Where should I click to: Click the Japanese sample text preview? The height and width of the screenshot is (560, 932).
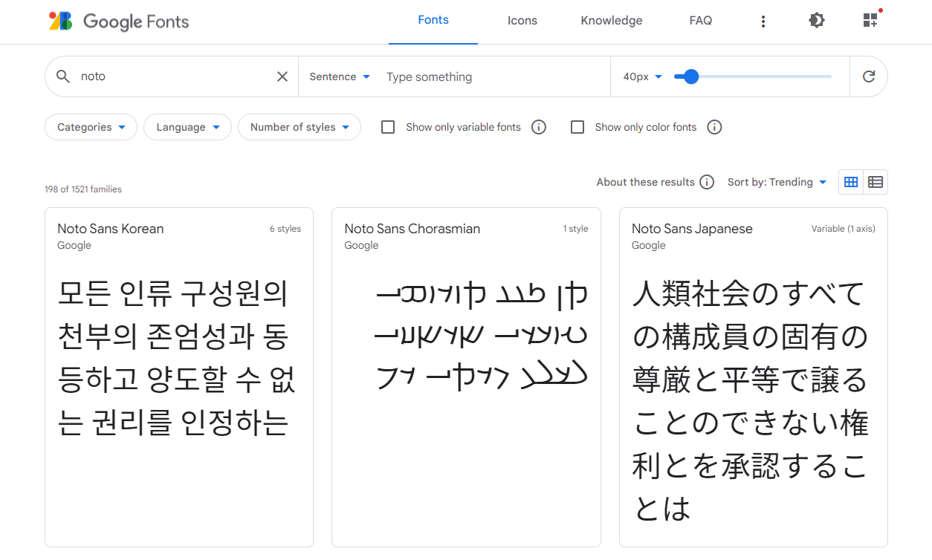click(x=751, y=401)
